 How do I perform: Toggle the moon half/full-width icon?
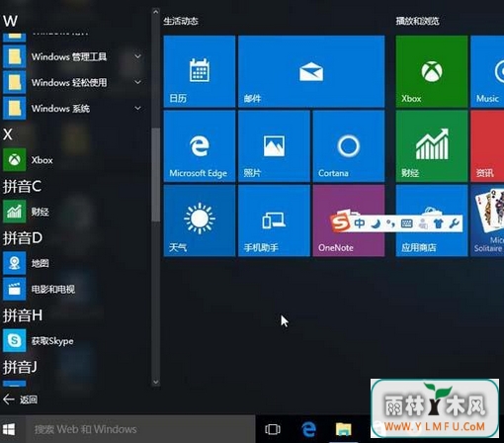click(x=376, y=223)
